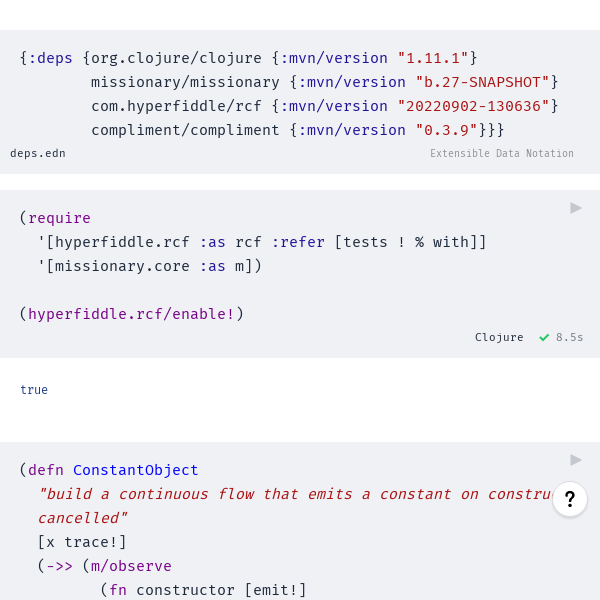Click the true output result
This screenshot has height=600, width=600.
[x=34, y=390]
